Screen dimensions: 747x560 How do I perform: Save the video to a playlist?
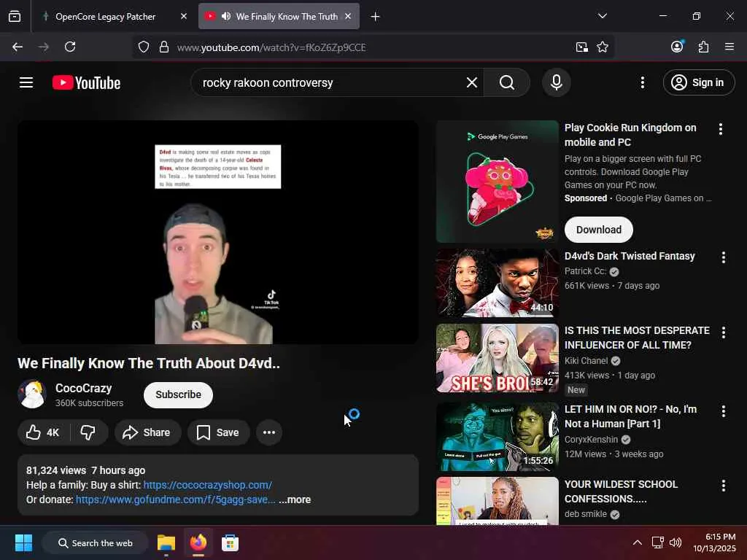[219, 432]
